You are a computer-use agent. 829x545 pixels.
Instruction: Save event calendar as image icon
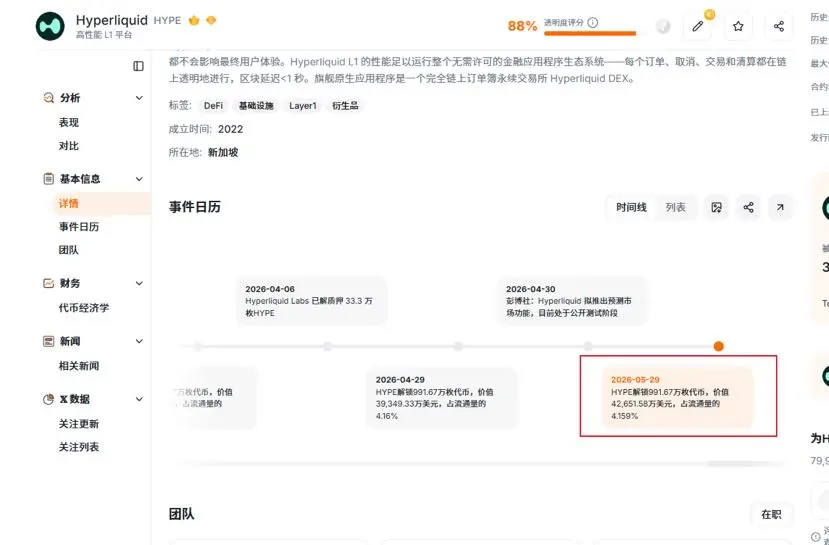click(x=716, y=207)
